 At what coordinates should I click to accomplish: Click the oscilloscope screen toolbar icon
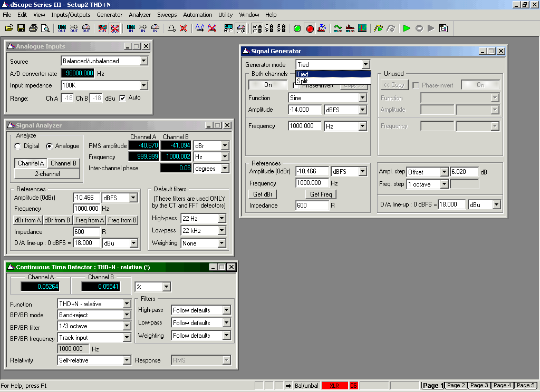tap(362, 28)
